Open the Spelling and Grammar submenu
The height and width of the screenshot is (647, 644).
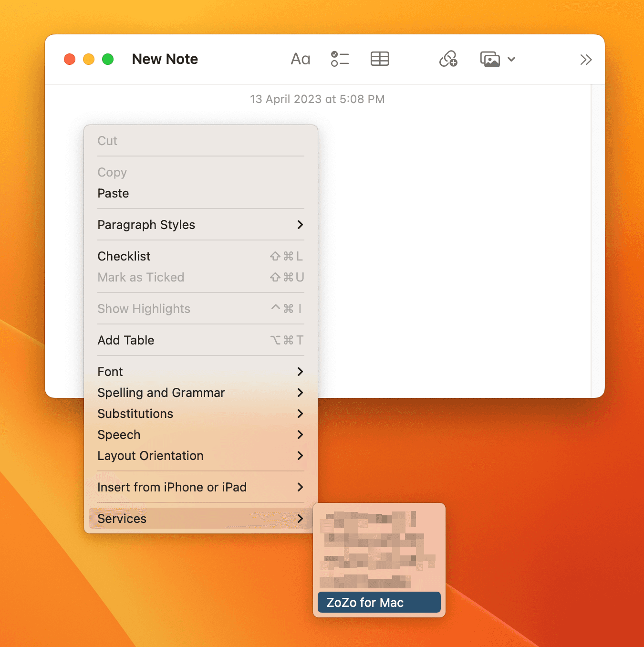(201, 393)
